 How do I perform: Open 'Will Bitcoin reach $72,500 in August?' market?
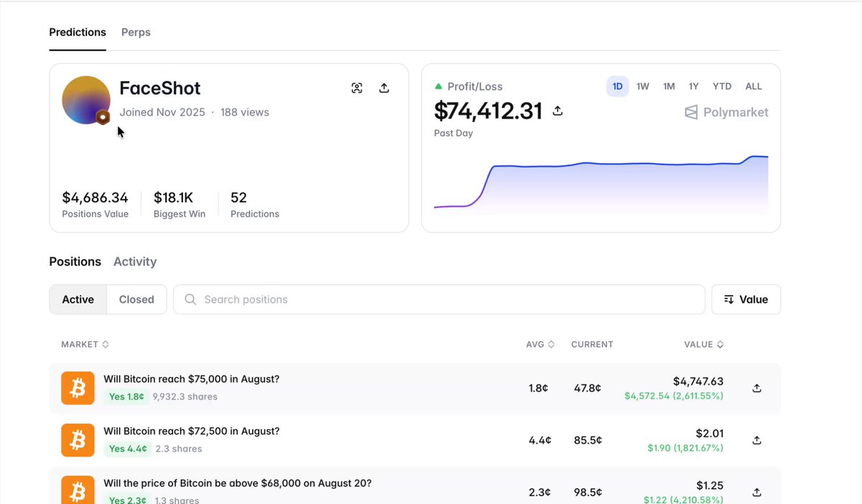click(x=191, y=431)
